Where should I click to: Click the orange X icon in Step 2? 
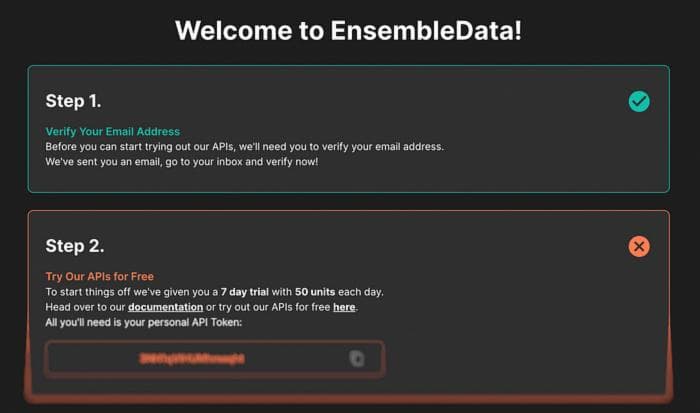(x=639, y=246)
